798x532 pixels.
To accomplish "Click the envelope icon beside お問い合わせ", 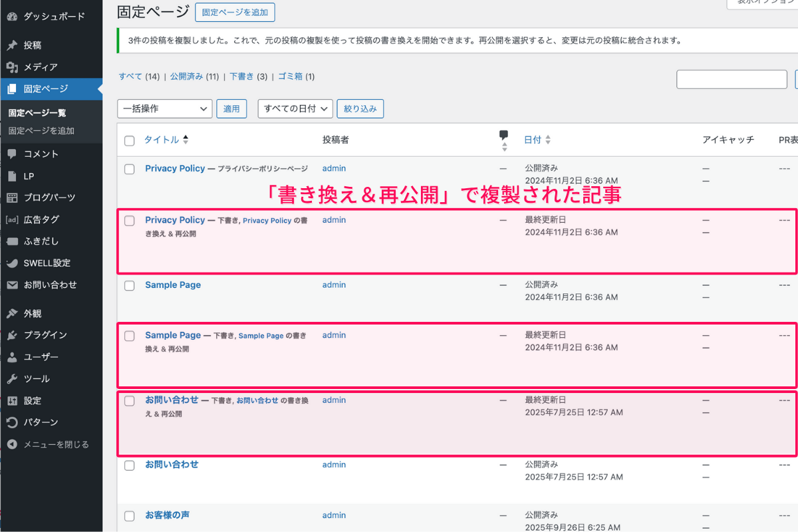I will [12, 285].
